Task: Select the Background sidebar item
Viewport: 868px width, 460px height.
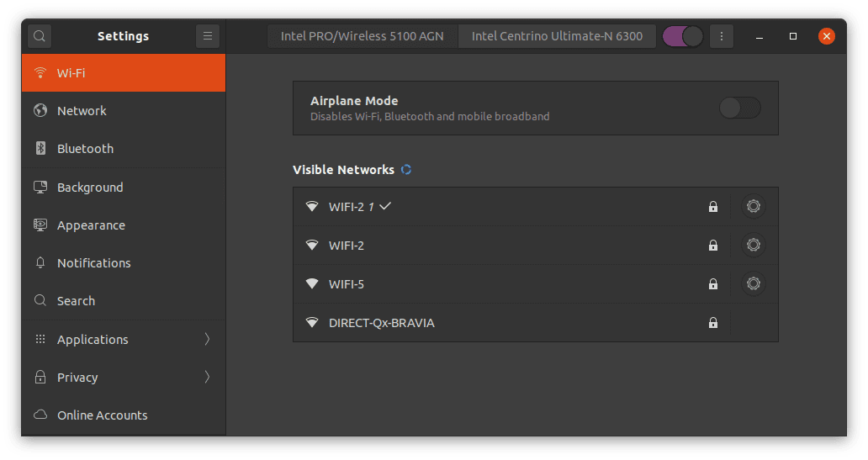Action: pos(90,188)
